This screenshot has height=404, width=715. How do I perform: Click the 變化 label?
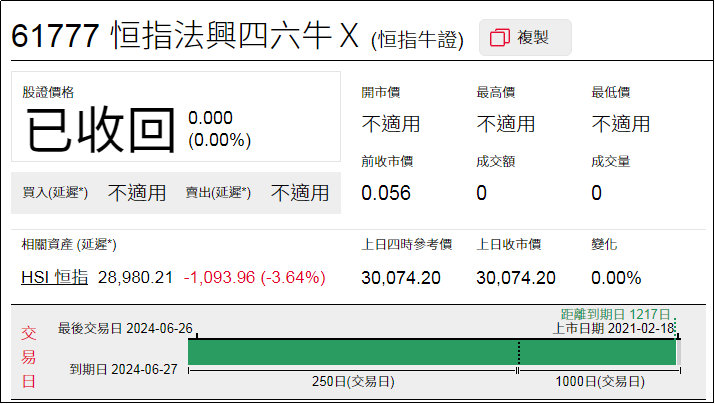tap(604, 244)
